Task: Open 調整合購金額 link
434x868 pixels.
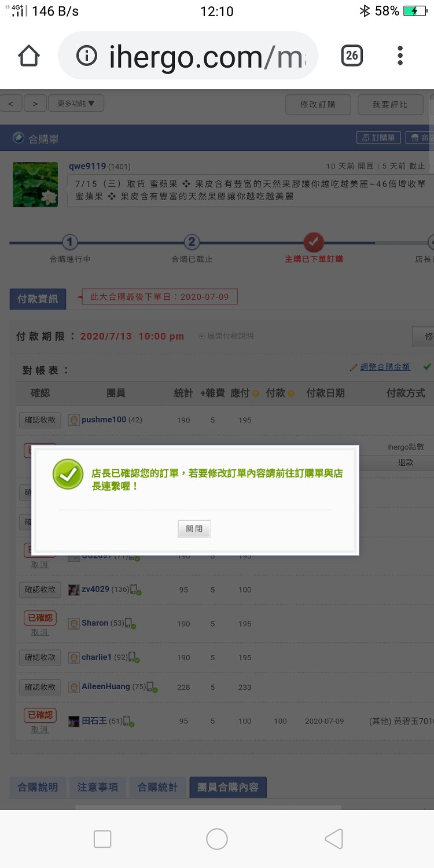Action: click(385, 367)
